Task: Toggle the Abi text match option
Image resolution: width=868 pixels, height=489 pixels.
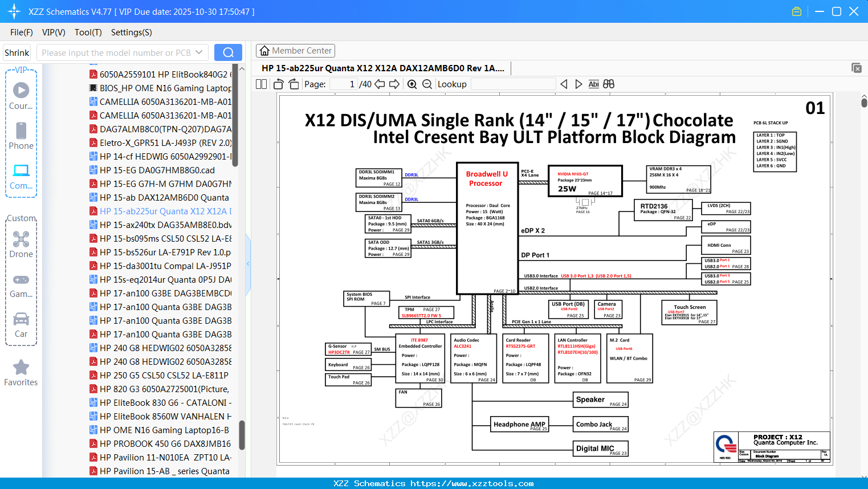Action: [x=593, y=84]
